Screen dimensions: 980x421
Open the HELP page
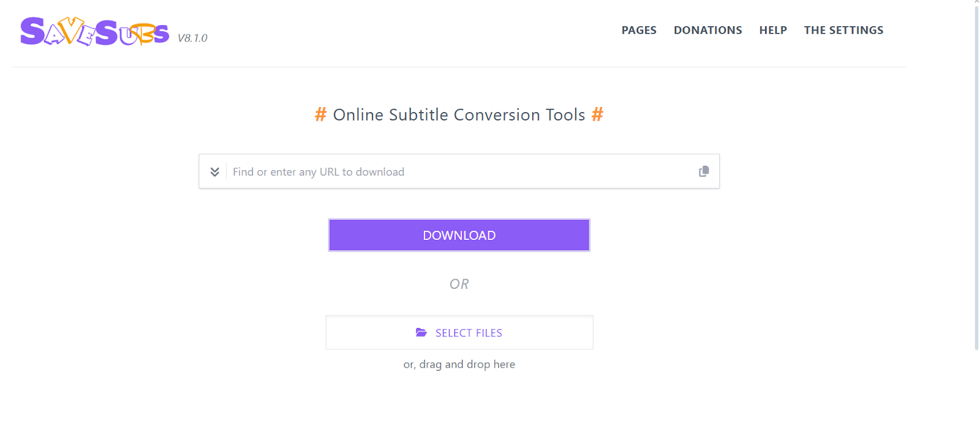773,29
